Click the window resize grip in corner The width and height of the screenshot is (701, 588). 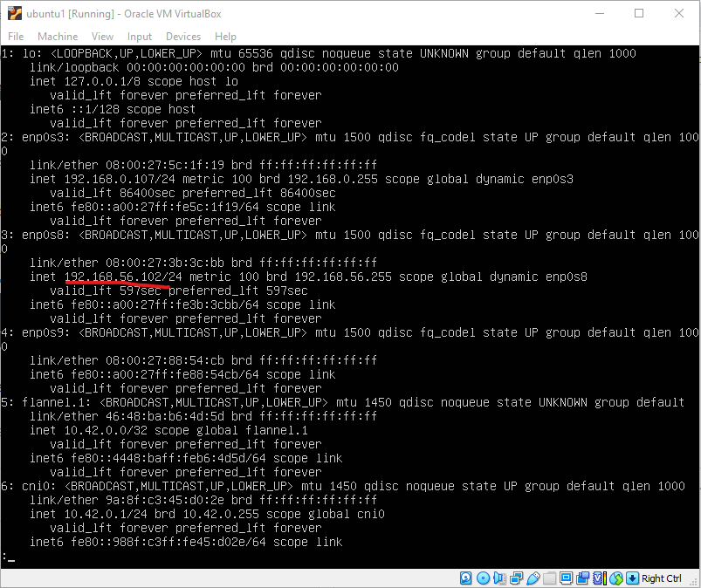694,581
